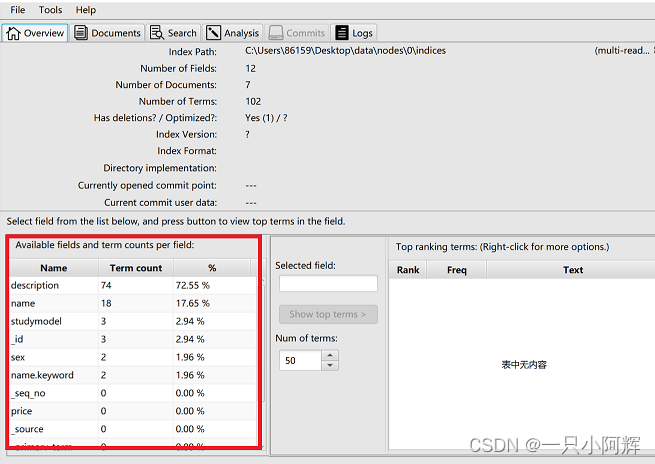This screenshot has width=655, height=464.
Task: Select the _id field row
Action: (133, 339)
